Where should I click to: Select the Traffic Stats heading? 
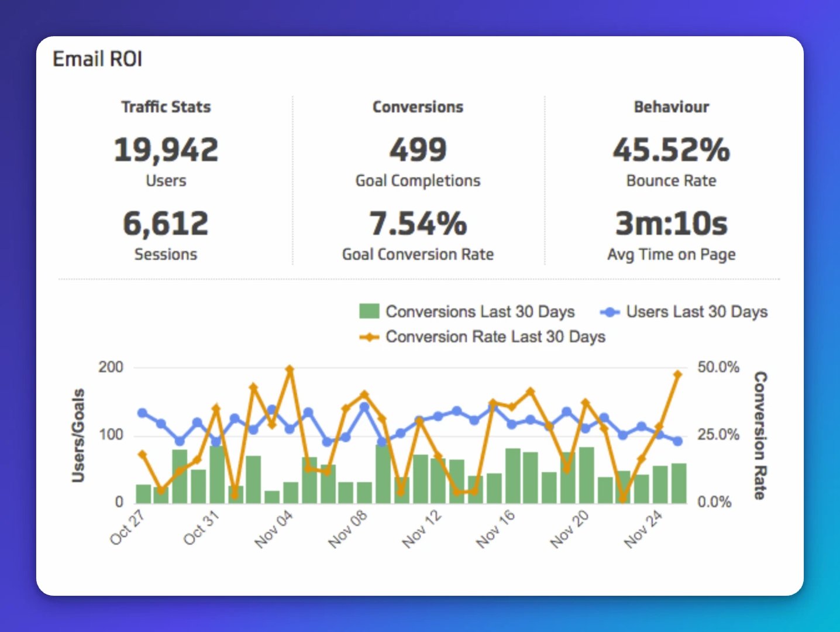166,107
